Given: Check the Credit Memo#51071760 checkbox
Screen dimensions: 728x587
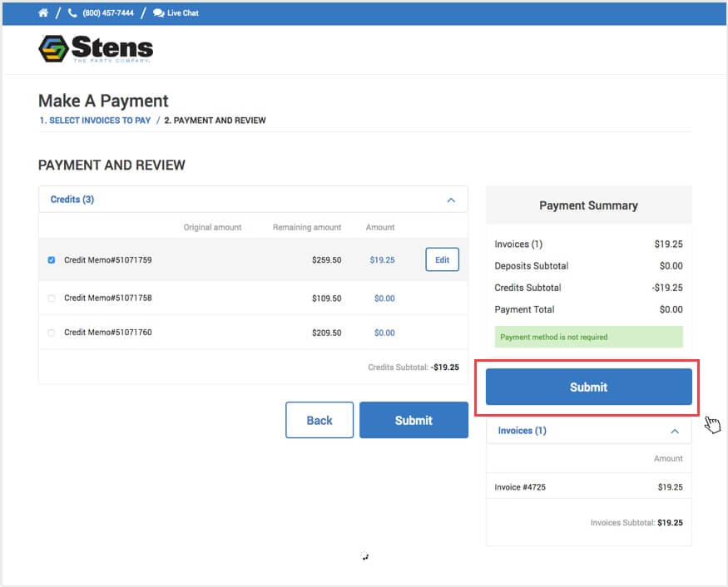Looking at the screenshot, I should pos(52,332).
